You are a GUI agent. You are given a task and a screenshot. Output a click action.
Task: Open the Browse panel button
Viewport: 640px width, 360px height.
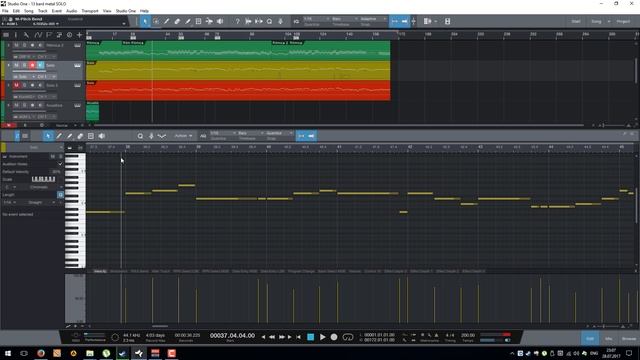pos(629,338)
